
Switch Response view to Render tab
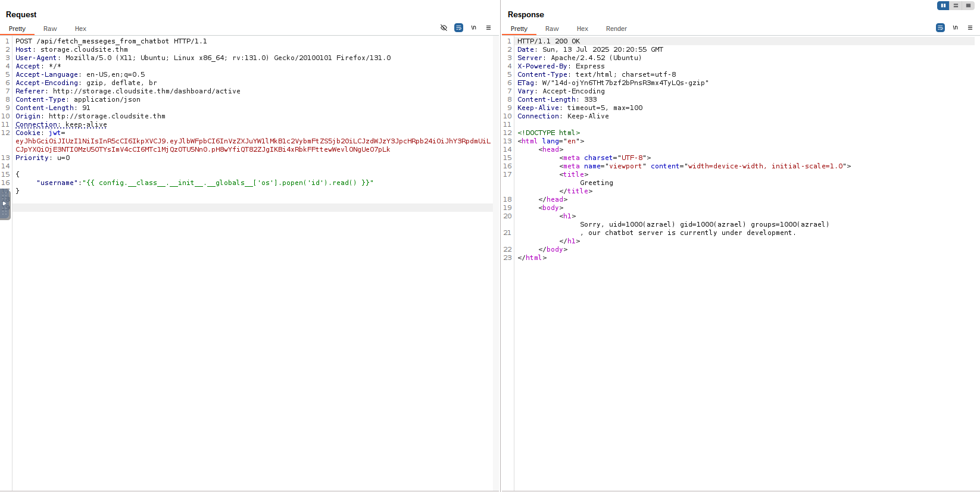[x=616, y=29]
